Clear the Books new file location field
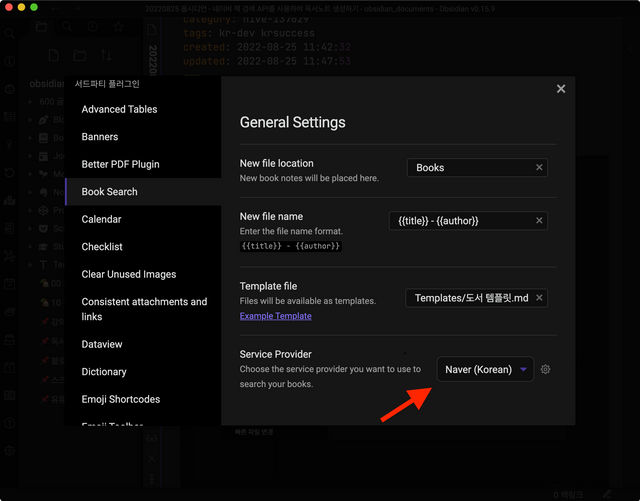This screenshot has width=640, height=501. [539, 167]
